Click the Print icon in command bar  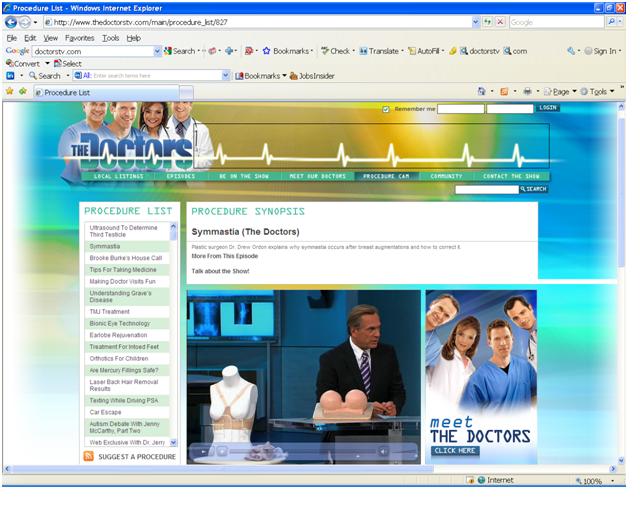[x=527, y=91]
